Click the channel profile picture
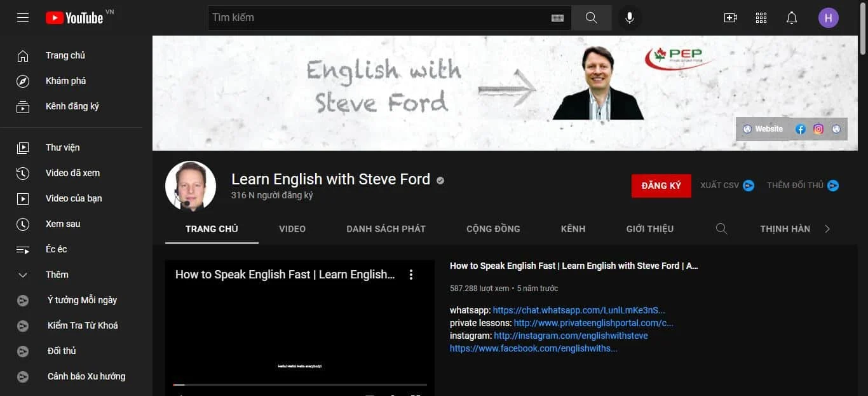Image resolution: width=868 pixels, height=396 pixels. point(191,186)
